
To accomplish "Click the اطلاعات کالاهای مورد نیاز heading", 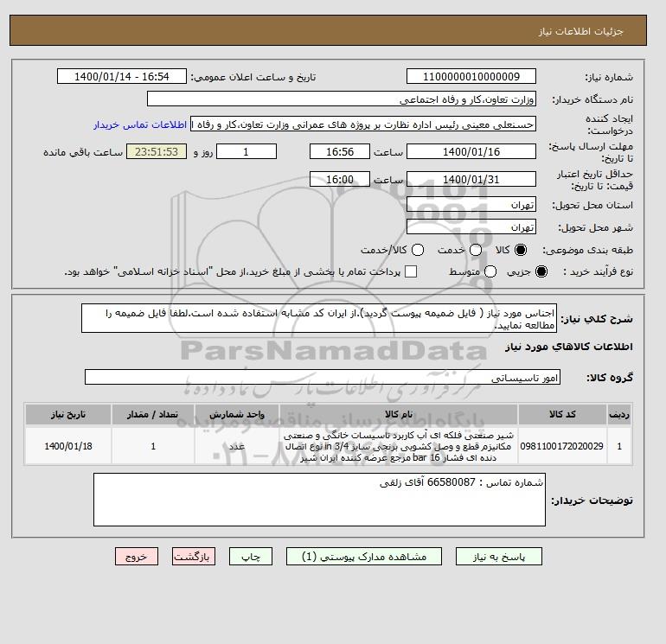I will [569, 347].
